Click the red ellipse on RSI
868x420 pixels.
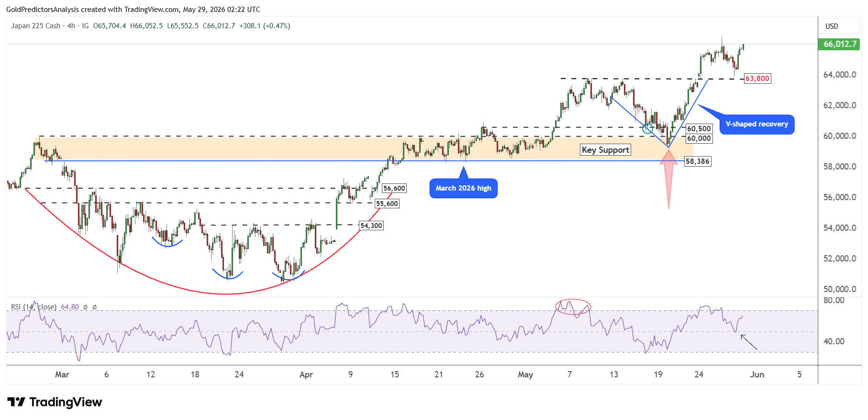pos(573,306)
